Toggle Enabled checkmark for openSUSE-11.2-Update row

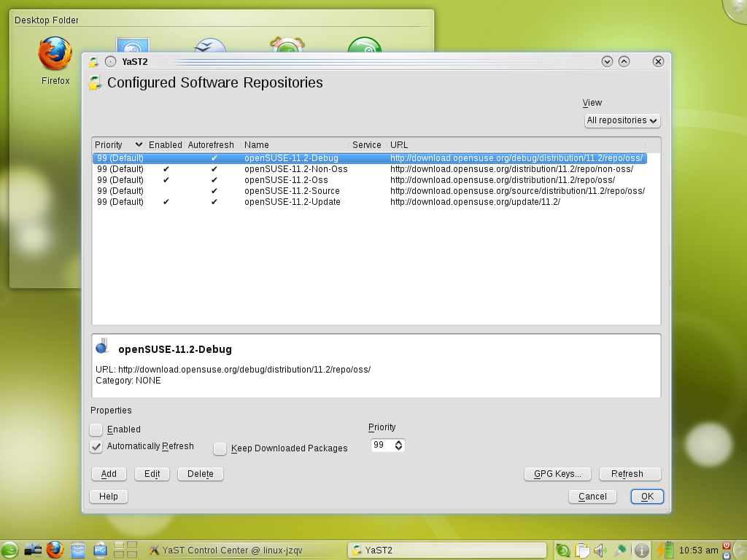click(166, 202)
